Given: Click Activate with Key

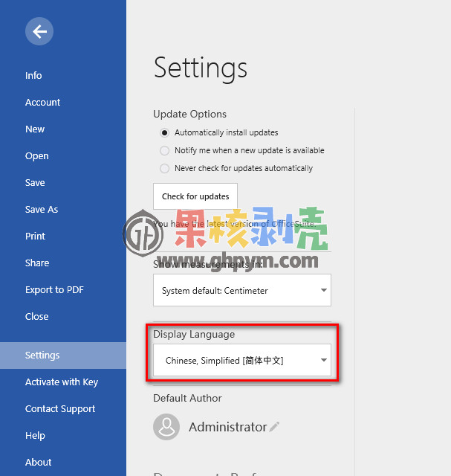Looking at the screenshot, I should (x=63, y=382).
